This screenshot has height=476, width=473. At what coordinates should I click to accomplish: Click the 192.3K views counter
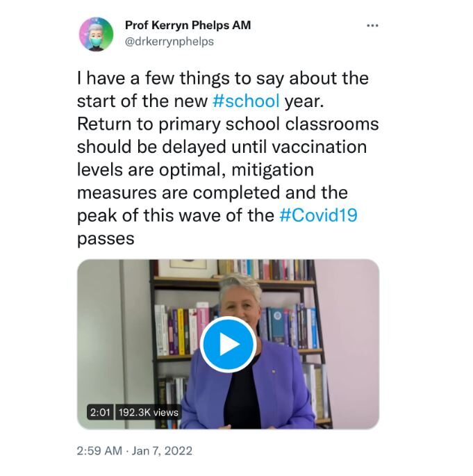[149, 412]
